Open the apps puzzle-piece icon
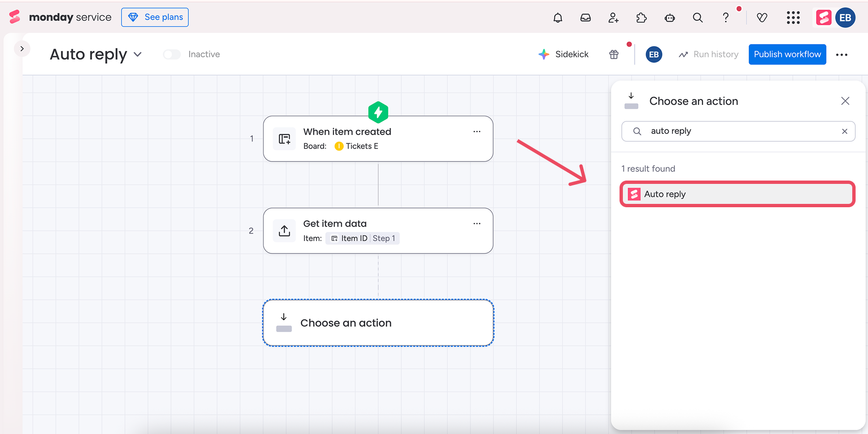Image resolution: width=868 pixels, height=434 pixels. click(x=641, y=18)
